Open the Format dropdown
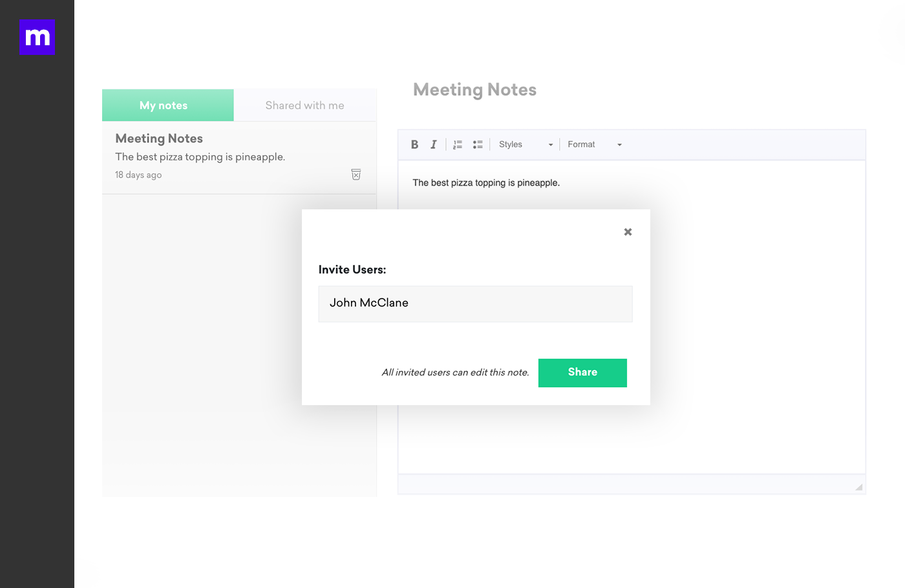Image resolution: width=905 pixels, height=588 pixels. [x=594, y=145]
